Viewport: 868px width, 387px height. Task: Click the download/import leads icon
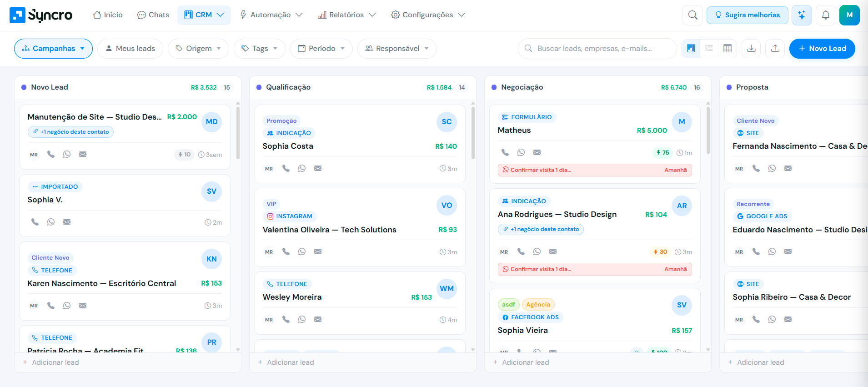click(751, 48)
